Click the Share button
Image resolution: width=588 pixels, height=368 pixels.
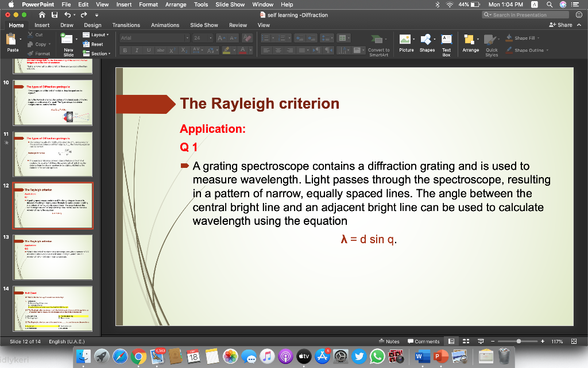coord(561,25)
